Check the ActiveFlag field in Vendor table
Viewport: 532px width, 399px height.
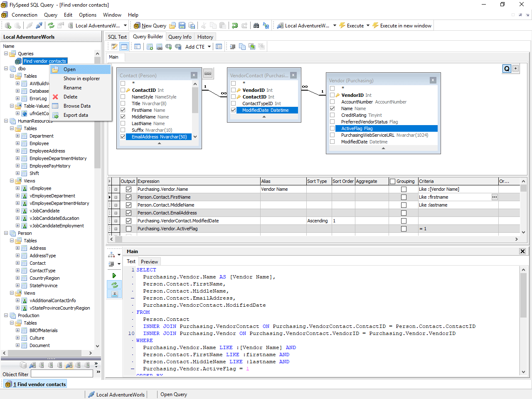click(332, 128)
